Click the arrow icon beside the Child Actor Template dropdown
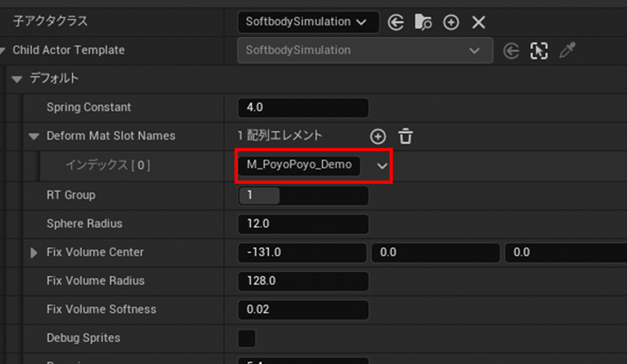Viewport: 627px width, 364px height. 511,50
